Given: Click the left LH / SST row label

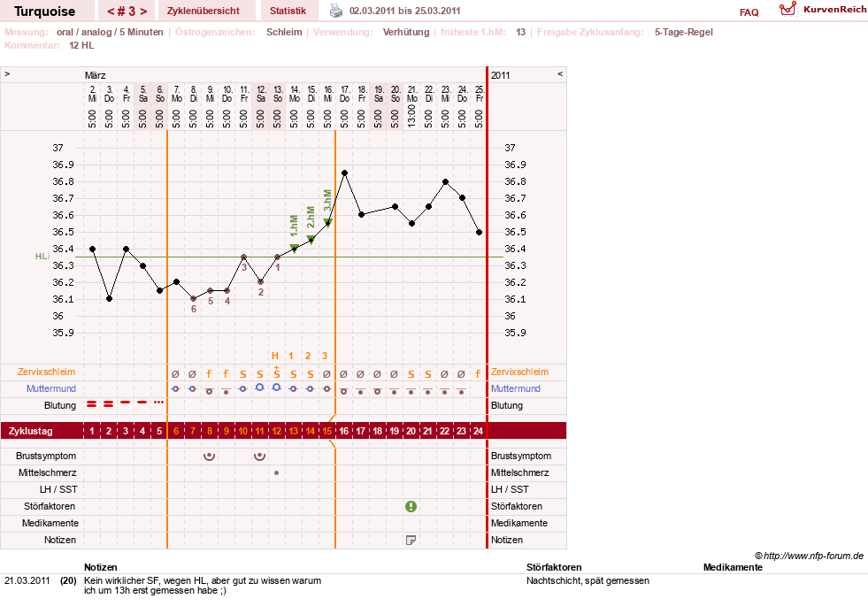Looking at the screenshot, I should [x=58, y=489].
